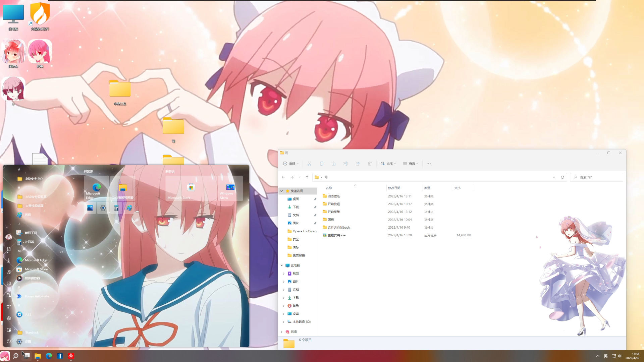
Task: Open the Microsoft Edge pinned tile
Action: click(96, 189)
